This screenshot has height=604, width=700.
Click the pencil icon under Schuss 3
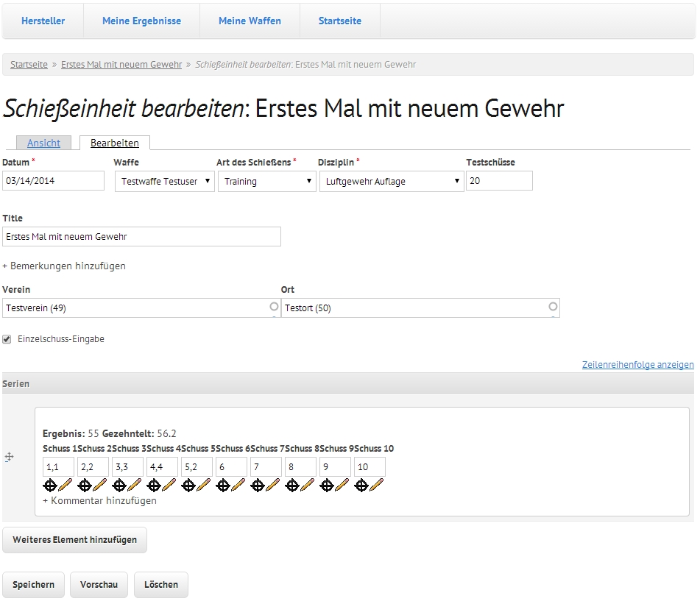pyautogui.click(x=135, y=486)
